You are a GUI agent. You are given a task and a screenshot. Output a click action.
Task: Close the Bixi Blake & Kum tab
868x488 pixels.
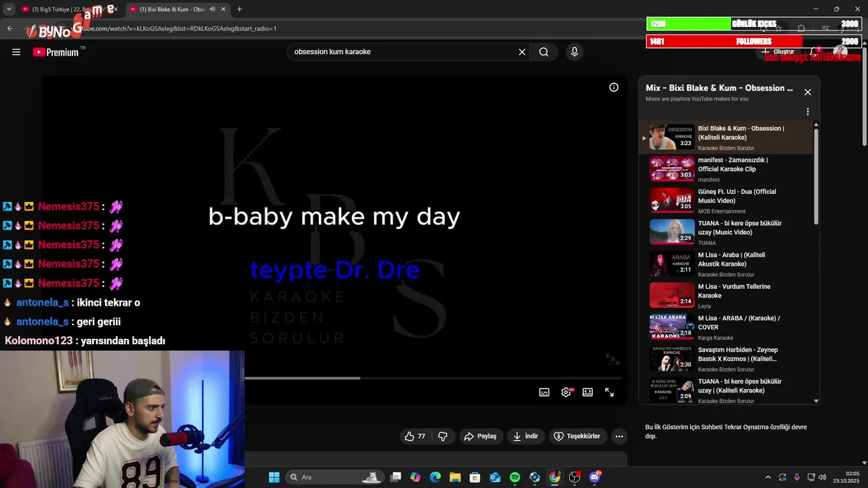pos(223,9)
